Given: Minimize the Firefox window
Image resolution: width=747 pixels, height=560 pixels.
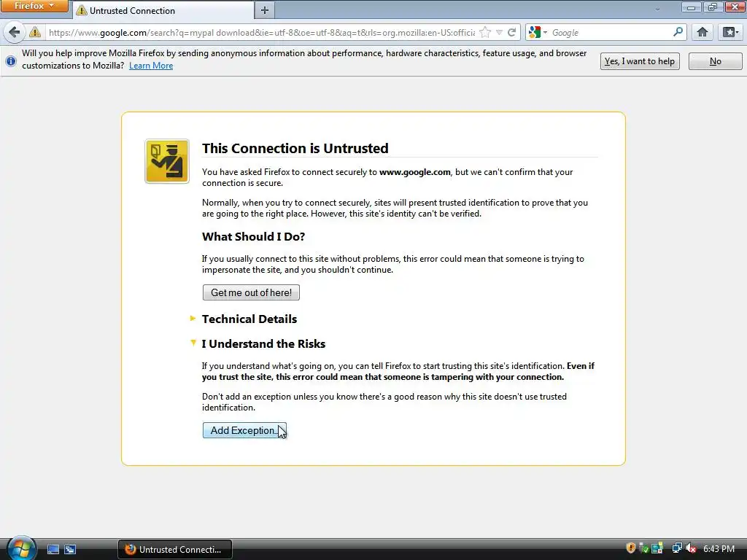Looking at the screenshot, I should (691, 7).
